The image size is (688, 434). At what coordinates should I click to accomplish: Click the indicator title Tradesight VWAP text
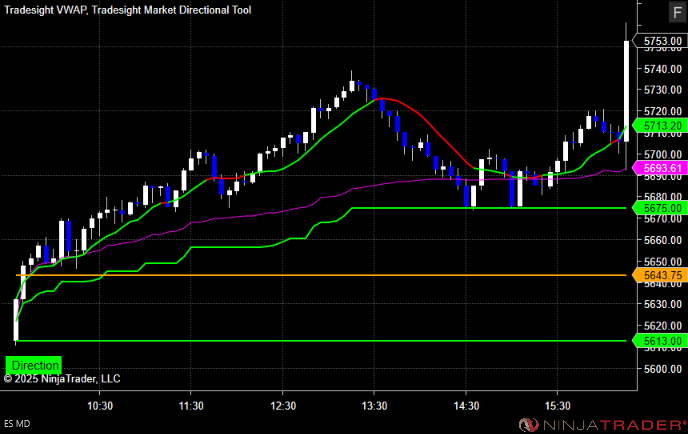pos(45,10)
